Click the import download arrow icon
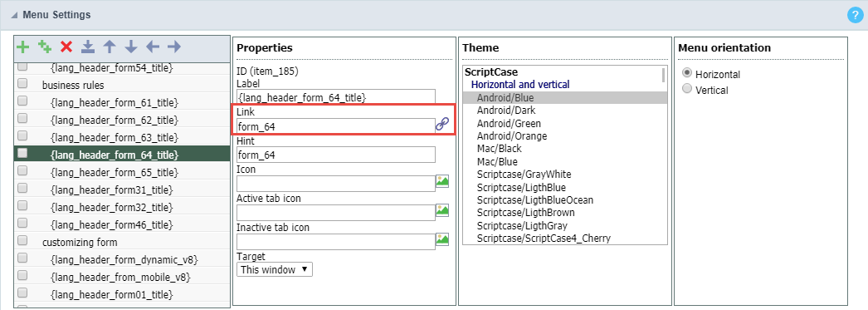Image resolution: width=868 pixels, height=310 pixels. pos(88,47)
